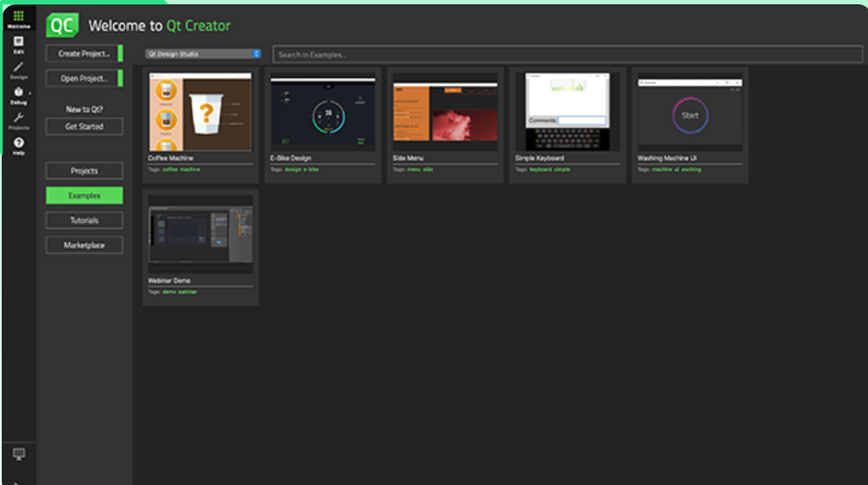Go to the Marketplace tab
Viewport: 868px width, 485px height.
[84, 246]
